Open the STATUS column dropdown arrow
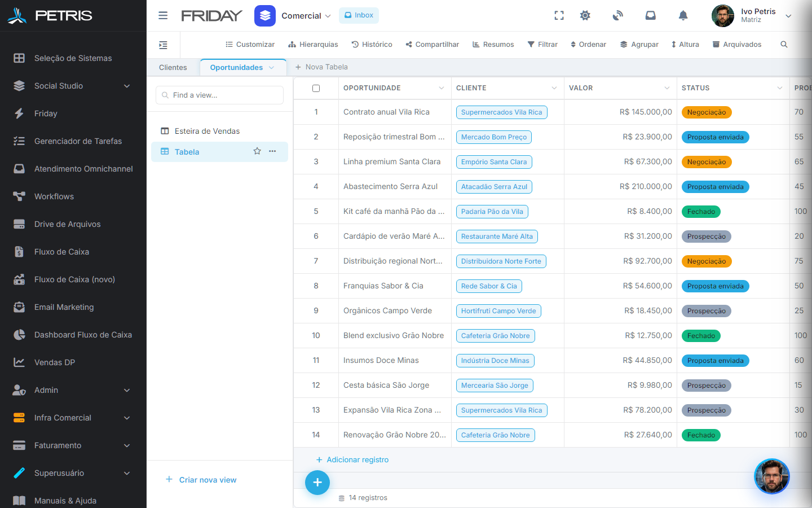 tap(780, 88)
